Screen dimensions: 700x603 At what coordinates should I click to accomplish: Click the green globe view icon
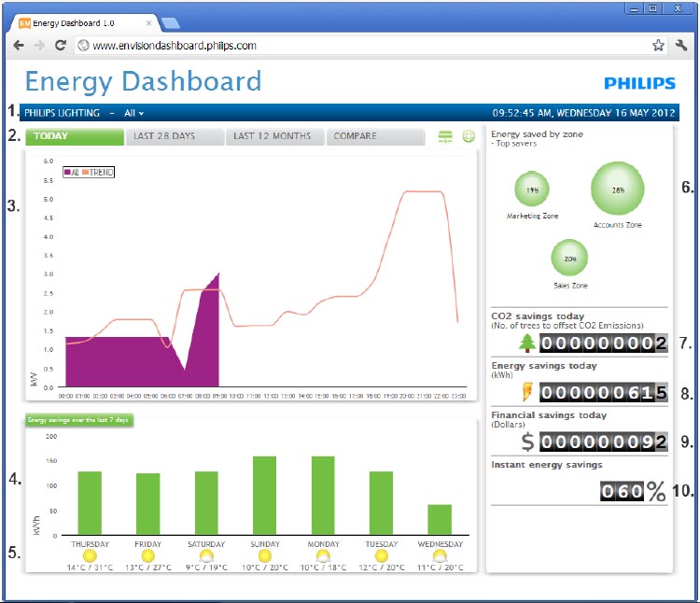pos(469,136)
